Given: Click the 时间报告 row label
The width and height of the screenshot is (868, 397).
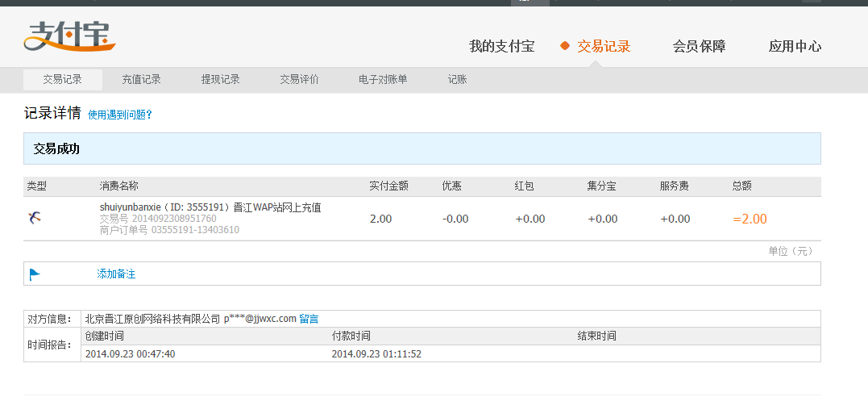Looking at the screenshot, I should (50, 345).
